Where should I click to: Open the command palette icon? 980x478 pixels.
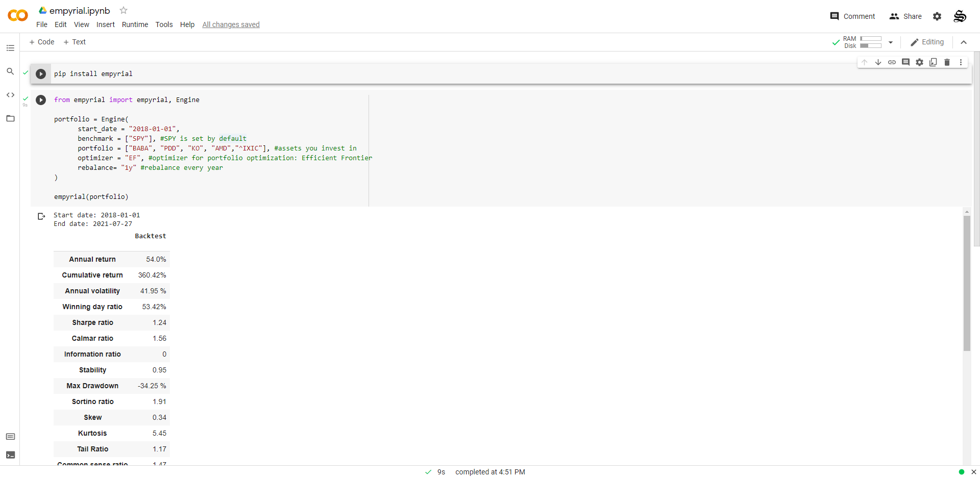pos(10,437)
